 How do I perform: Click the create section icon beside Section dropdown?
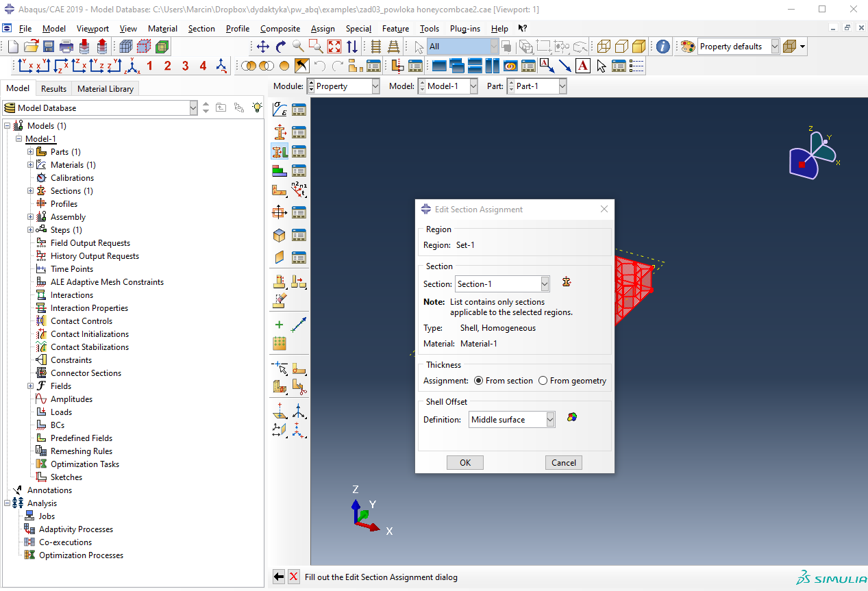click(566, 282)
